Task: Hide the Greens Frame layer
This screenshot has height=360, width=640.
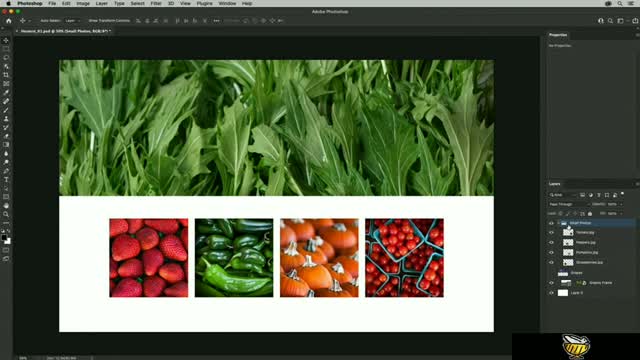Action: (x=551, y=283)
